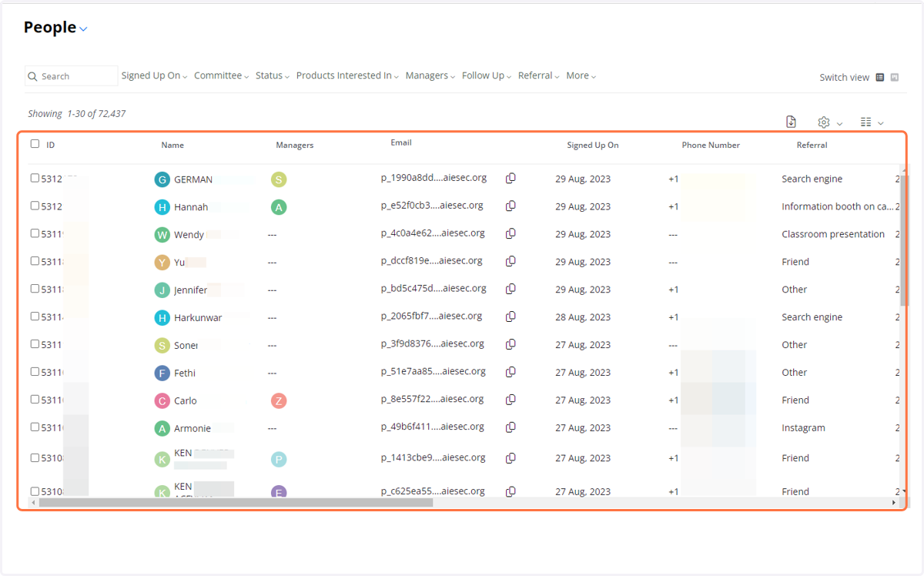
Task: Open the column layout options icon
Action: 866,122
